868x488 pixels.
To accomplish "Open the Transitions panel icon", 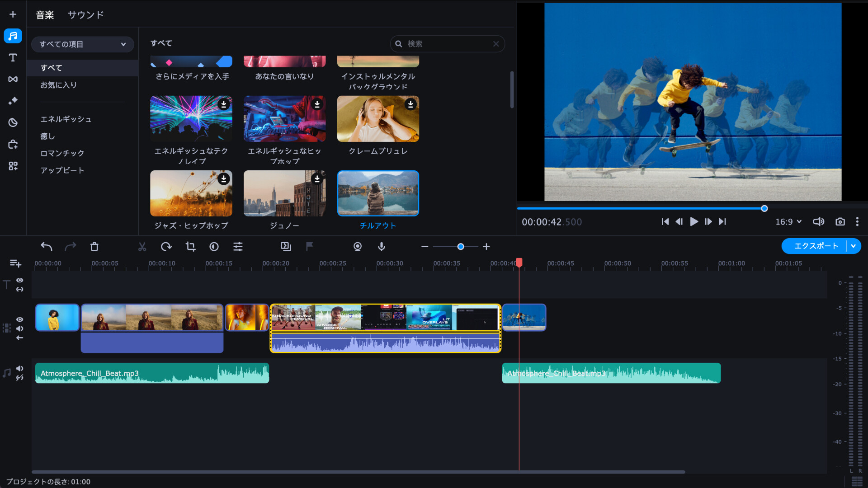I will pos(13,79).
